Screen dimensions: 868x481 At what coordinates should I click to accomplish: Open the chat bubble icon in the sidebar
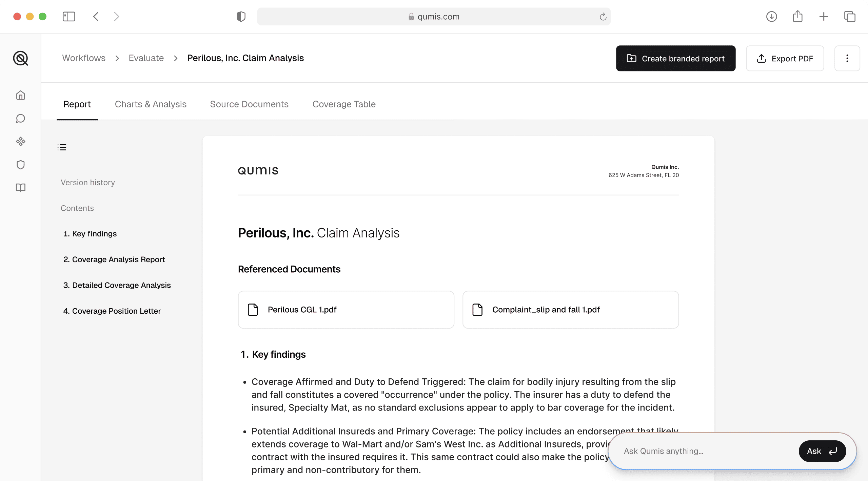coord(21,118)
